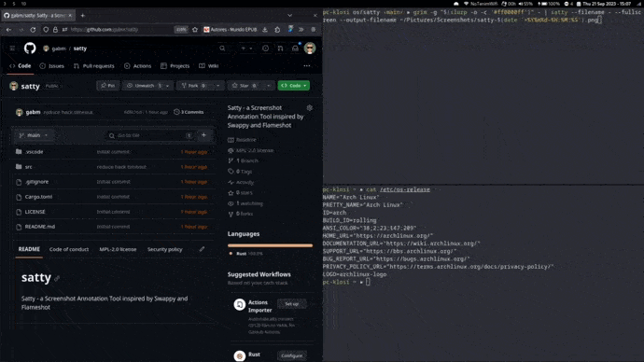The width and height of the screenshot is (644, 362).
Task: Open the notifications inbox icon
Action: point(295,49)
